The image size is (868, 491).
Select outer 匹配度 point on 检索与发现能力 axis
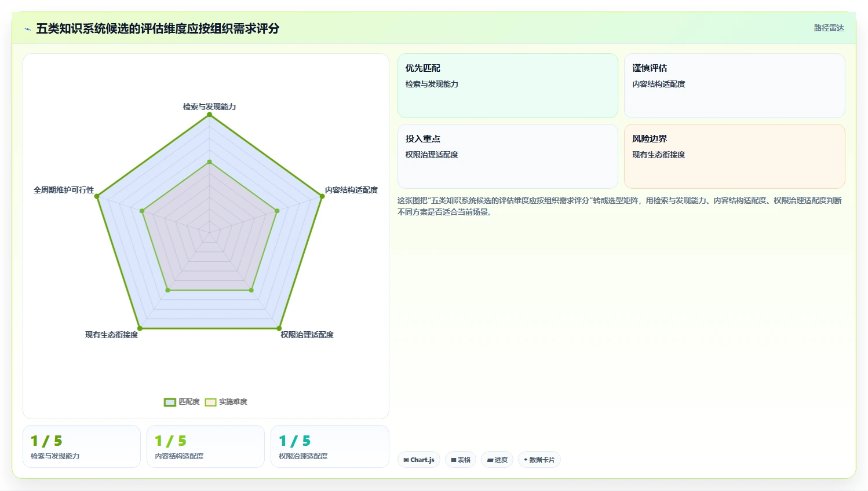tap(209, 115)
